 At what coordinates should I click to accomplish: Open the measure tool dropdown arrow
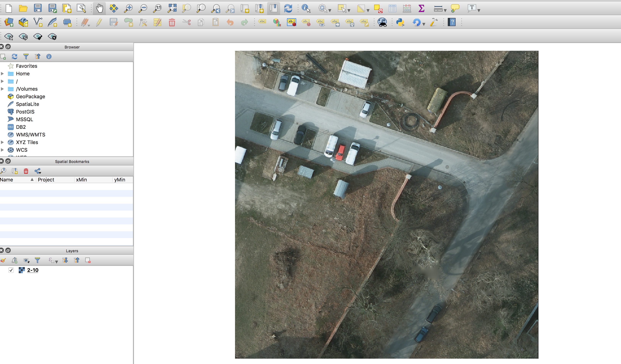click(x=445, y=10)
